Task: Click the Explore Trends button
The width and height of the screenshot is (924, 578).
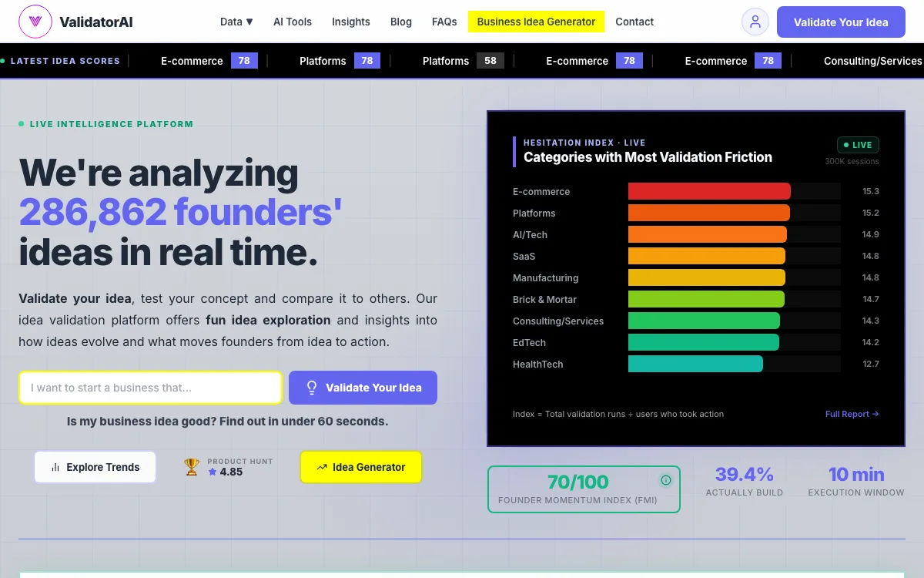Action: [95, 467]
